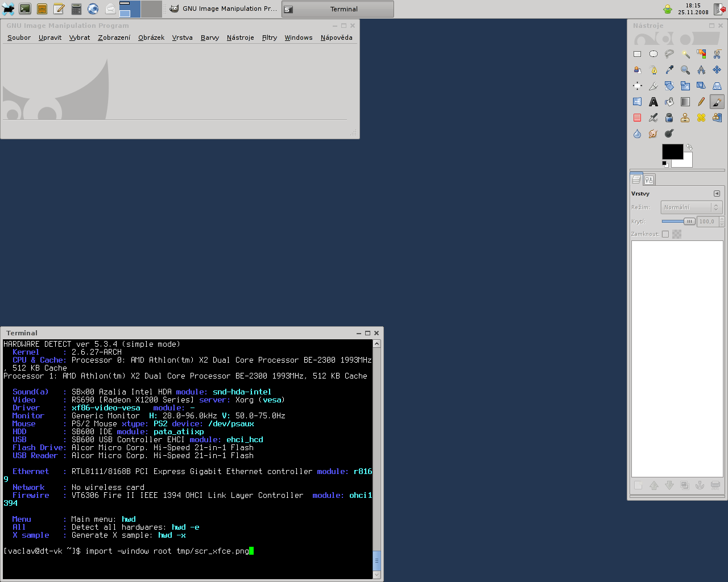Select the Clone stamp tool
This screenshot has width=728, height=582.
click(x=685, y=118)
